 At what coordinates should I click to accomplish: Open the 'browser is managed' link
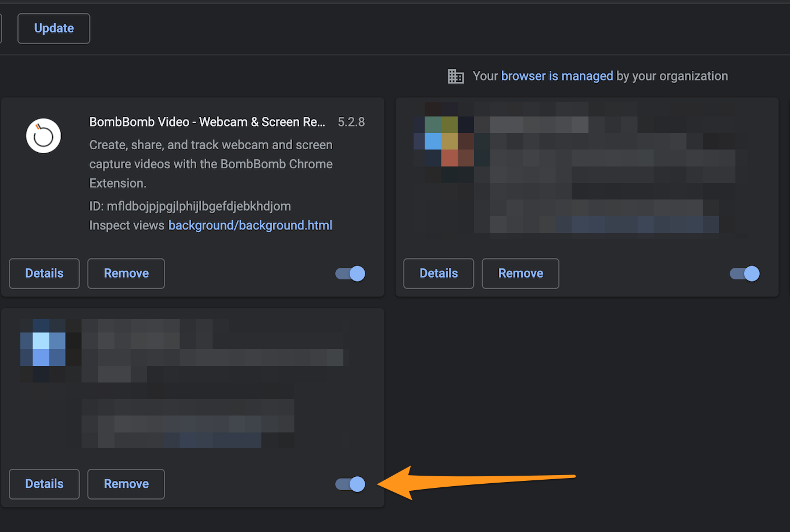pos(557,76)
